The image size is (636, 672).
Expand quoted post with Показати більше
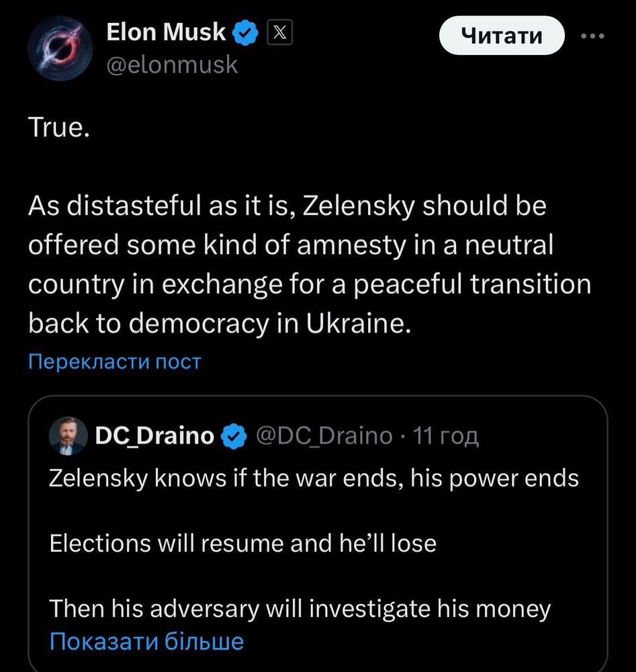pos(146,642)
